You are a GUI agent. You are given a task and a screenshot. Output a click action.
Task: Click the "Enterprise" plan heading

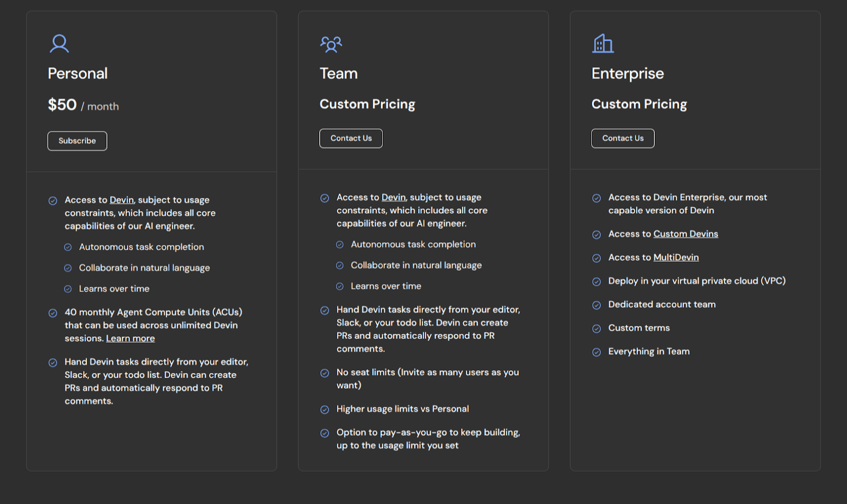point(627,74)
